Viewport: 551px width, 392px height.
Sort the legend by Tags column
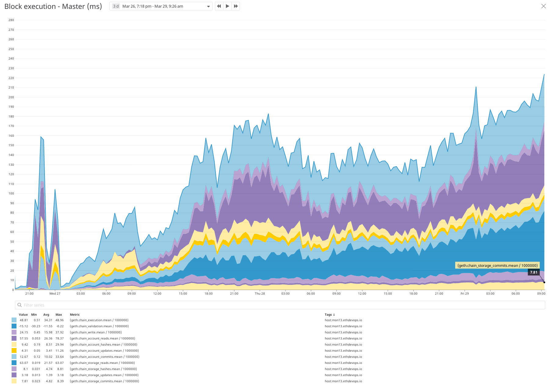click(330, 314)
